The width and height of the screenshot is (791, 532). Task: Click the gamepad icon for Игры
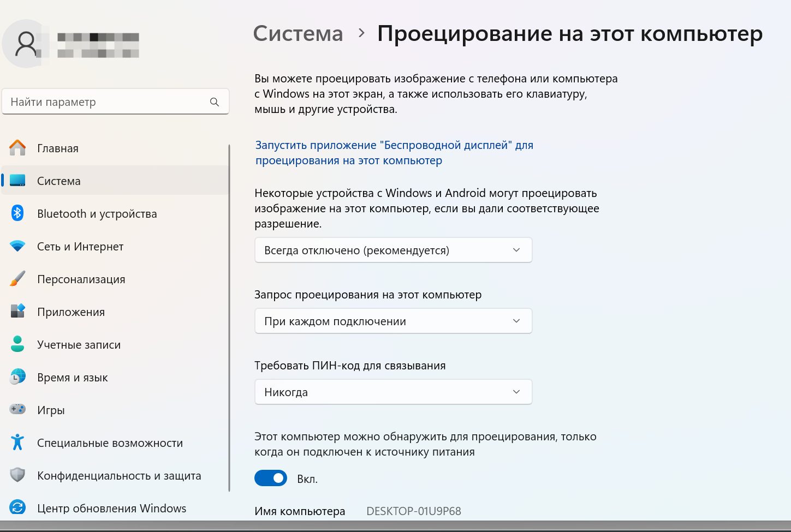tap(17, 409)
